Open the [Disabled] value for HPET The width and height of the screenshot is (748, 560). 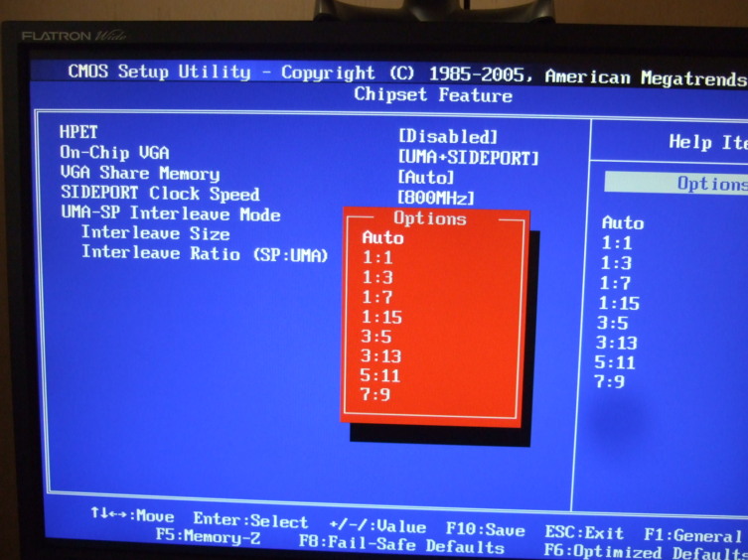(x=447, y=137)
